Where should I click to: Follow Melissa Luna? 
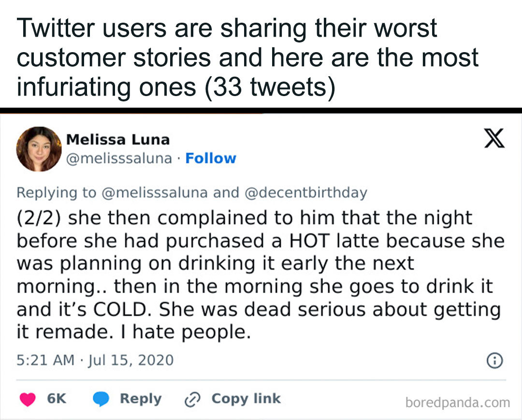coord(211,158)
